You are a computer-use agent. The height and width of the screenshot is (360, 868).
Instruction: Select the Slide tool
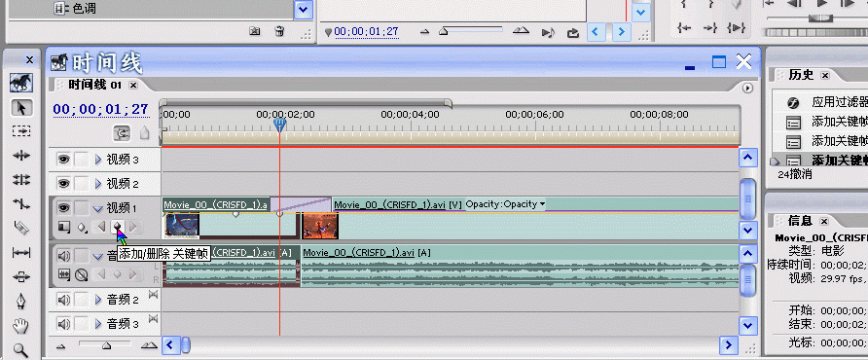tap(21, 276)
